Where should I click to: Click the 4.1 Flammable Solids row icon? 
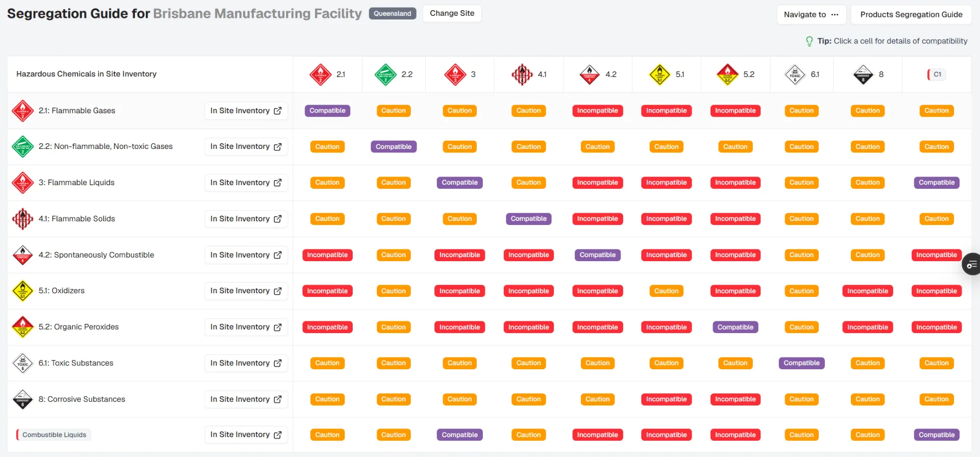coord(22,219)
